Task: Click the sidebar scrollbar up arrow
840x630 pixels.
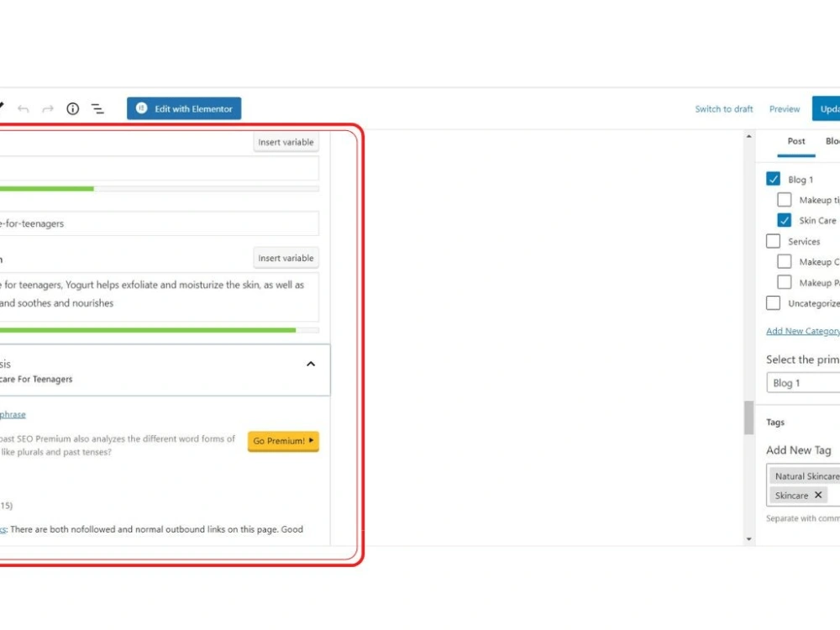Action: (x=749, y=137)
